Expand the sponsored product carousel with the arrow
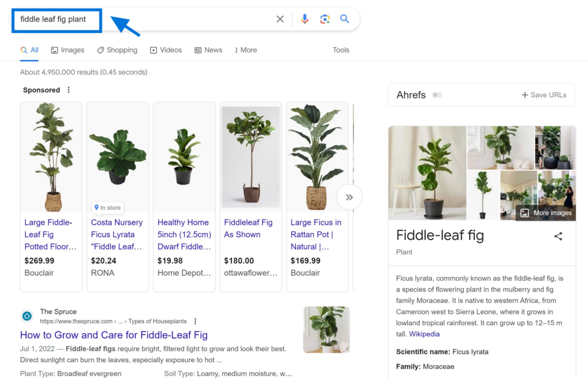This screenshot has width=588, height=378. [x=349, y=197]
